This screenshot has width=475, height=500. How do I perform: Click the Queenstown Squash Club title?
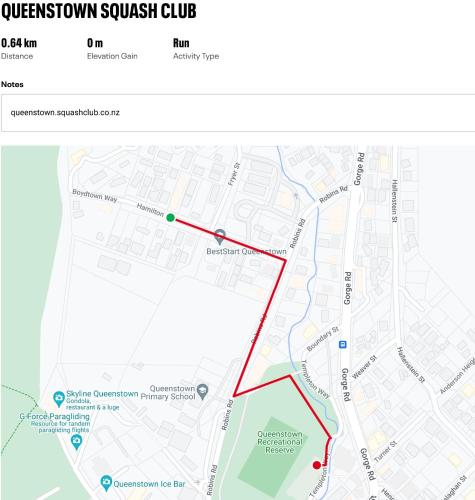(x=99, y=11)
